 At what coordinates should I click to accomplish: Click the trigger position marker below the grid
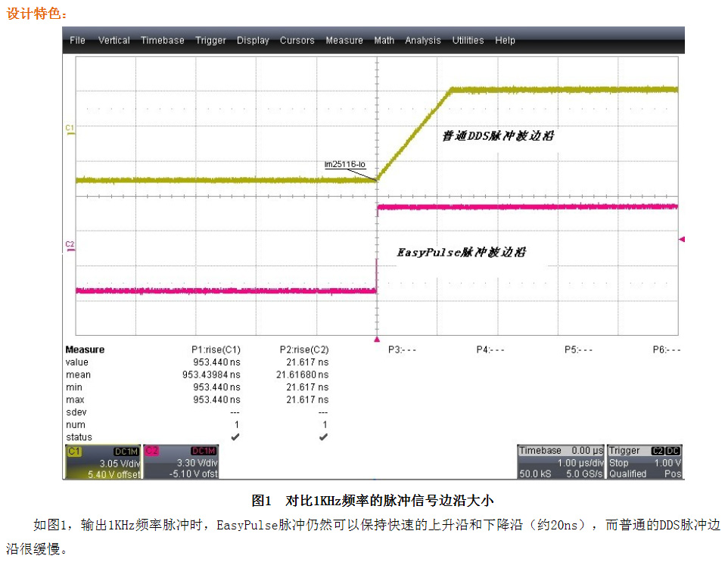coord(376,340)
